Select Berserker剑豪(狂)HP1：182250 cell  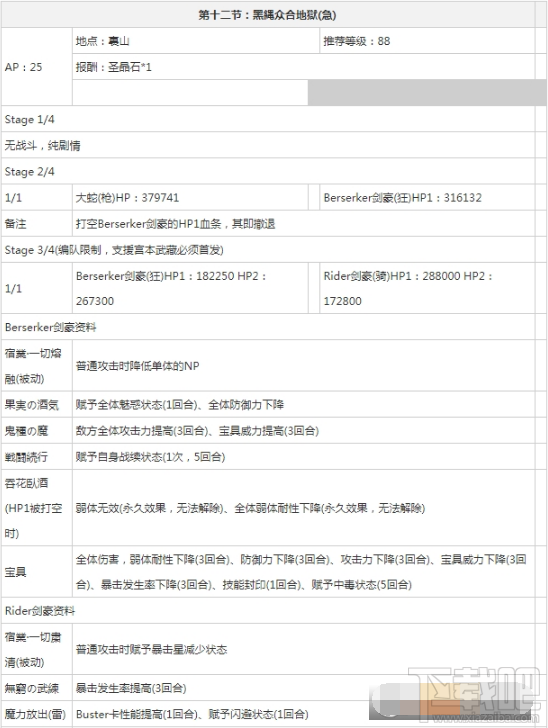click(x=190, y=288)
